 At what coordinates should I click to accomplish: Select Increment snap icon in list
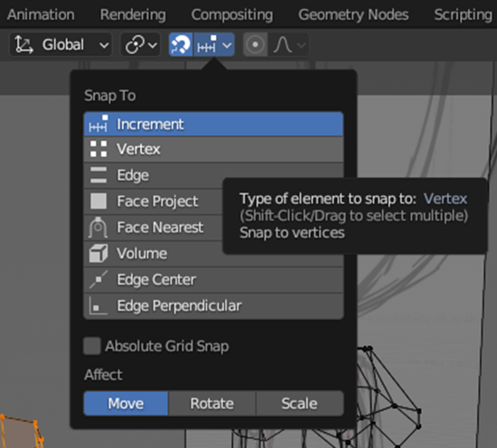98,124
